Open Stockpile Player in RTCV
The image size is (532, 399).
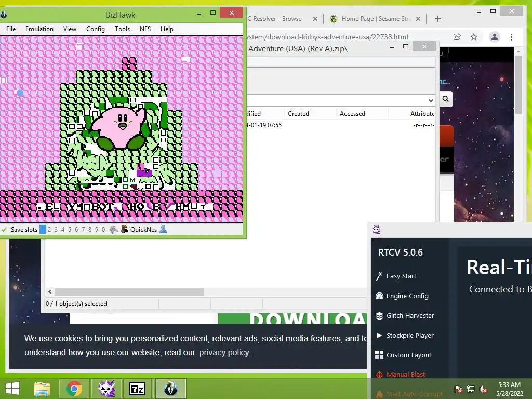click(x=410, y=335)
